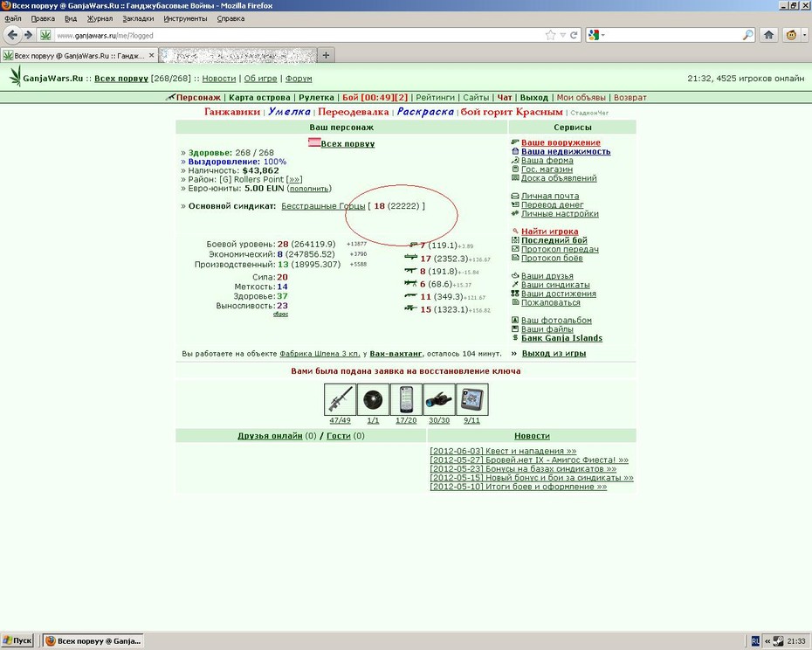Click the Пуск start button

point(17,640)
